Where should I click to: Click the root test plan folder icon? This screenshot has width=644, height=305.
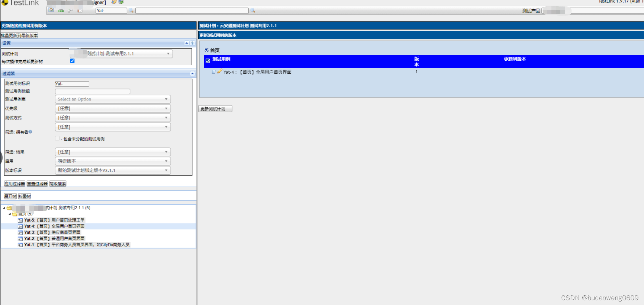click(x=9, y=208)
